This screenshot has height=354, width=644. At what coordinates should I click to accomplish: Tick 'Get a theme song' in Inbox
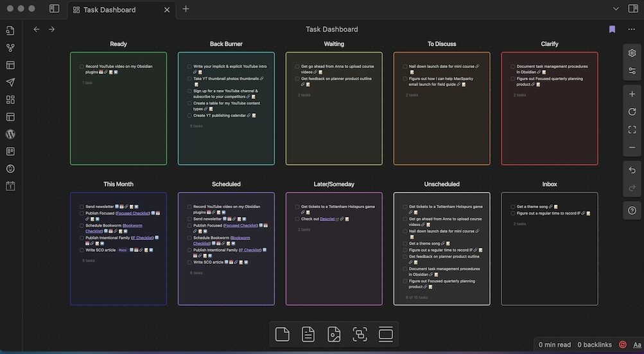[x=514, y=207]
